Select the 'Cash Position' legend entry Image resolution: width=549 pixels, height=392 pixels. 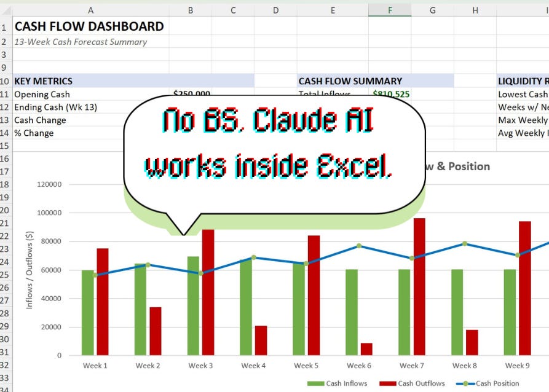point(488,383)
